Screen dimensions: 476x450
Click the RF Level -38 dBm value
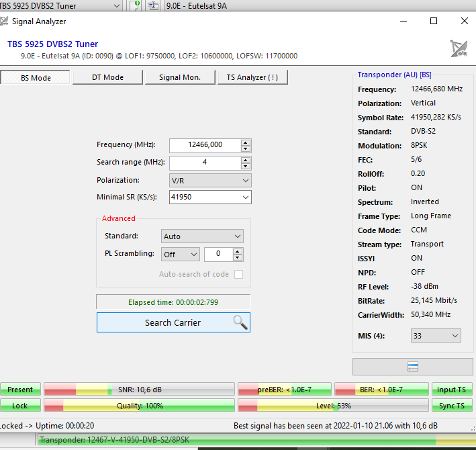(x=424, y=286)
